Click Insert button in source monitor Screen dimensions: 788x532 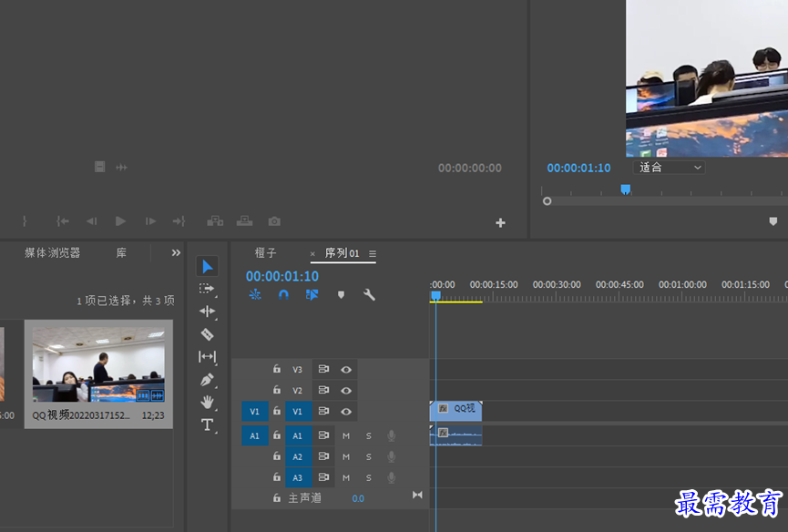point(215,221)
